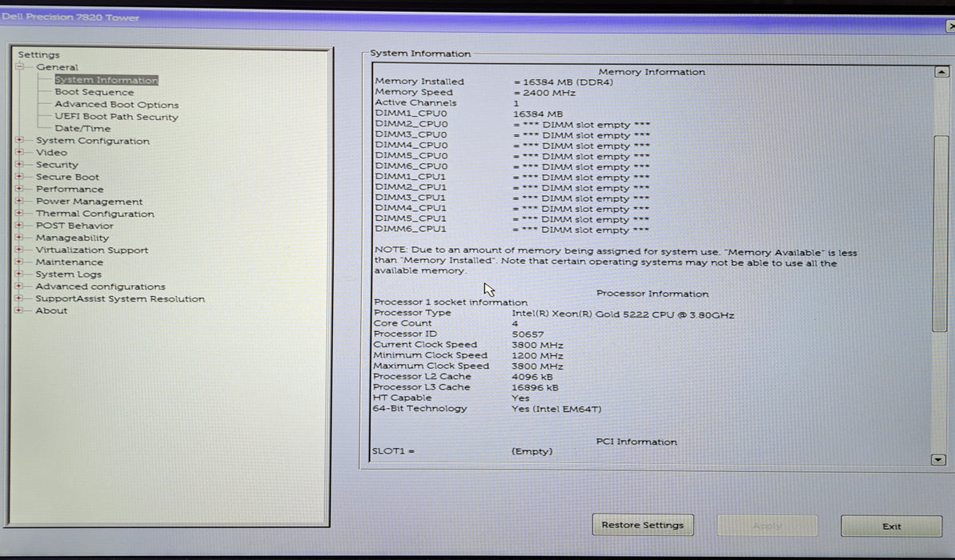Click the 2400 MHz memory speed value
This screenshot has width=955, height=560.
pos(549,93)
